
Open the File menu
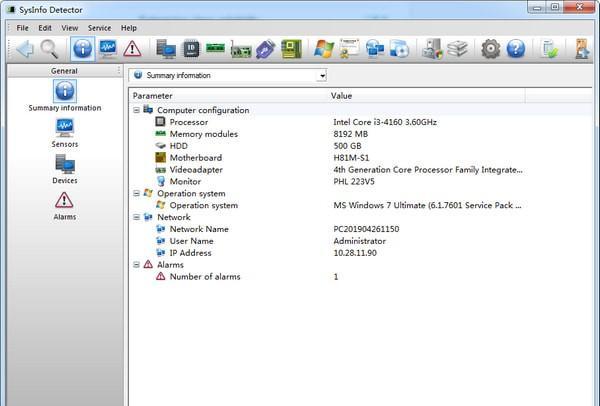click(x=23, y=28)
